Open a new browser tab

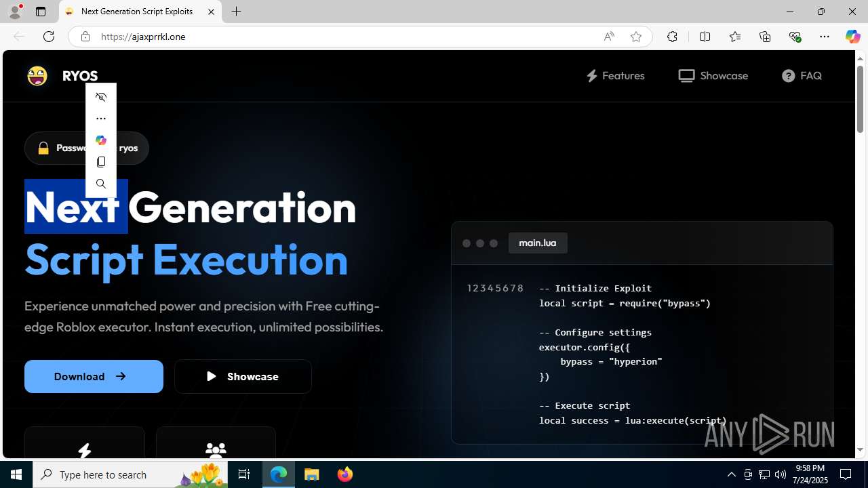237,12
